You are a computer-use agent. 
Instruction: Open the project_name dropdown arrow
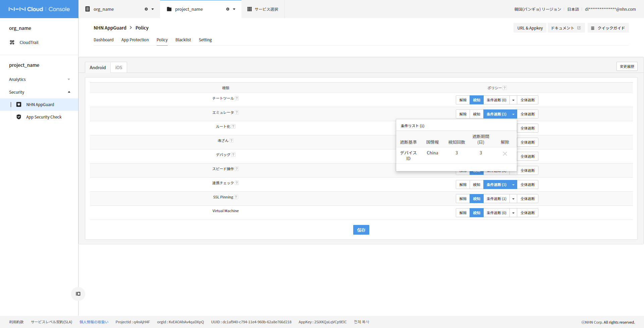[234, 9]
